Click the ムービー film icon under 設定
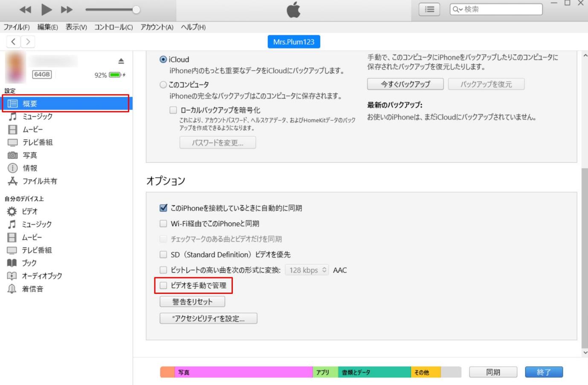The image size is (588, 385). tap(13, 129)
